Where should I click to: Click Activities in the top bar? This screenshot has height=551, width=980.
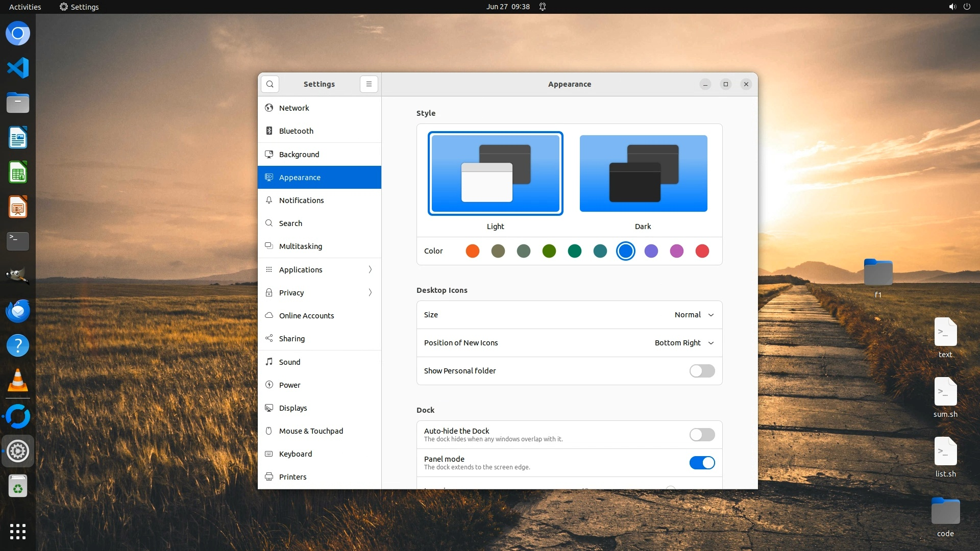[x=25, y=7]
